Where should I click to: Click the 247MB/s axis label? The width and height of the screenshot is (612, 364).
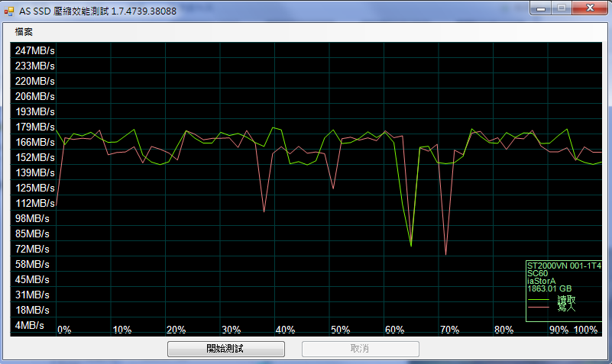[34, 50]
